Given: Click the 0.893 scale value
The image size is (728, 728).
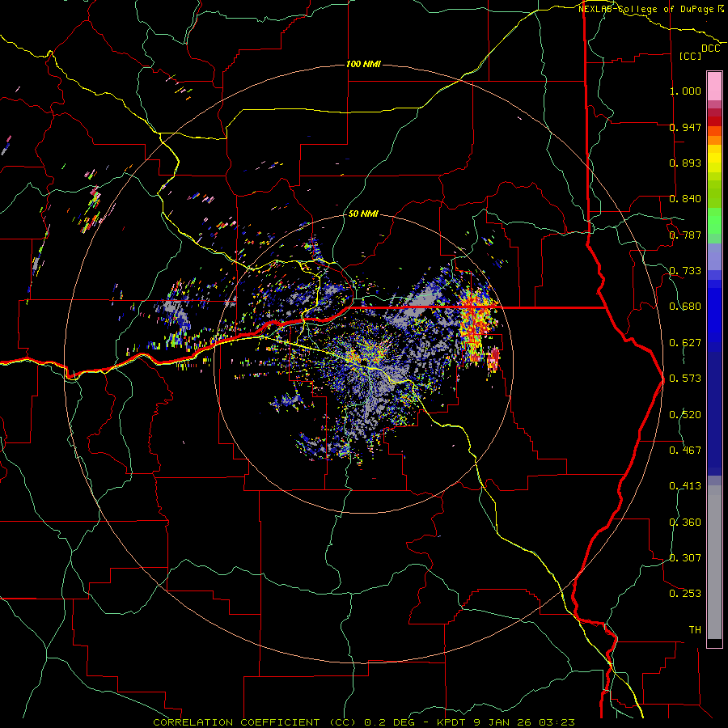Looking at the screenshot, I should pos(685,163).
